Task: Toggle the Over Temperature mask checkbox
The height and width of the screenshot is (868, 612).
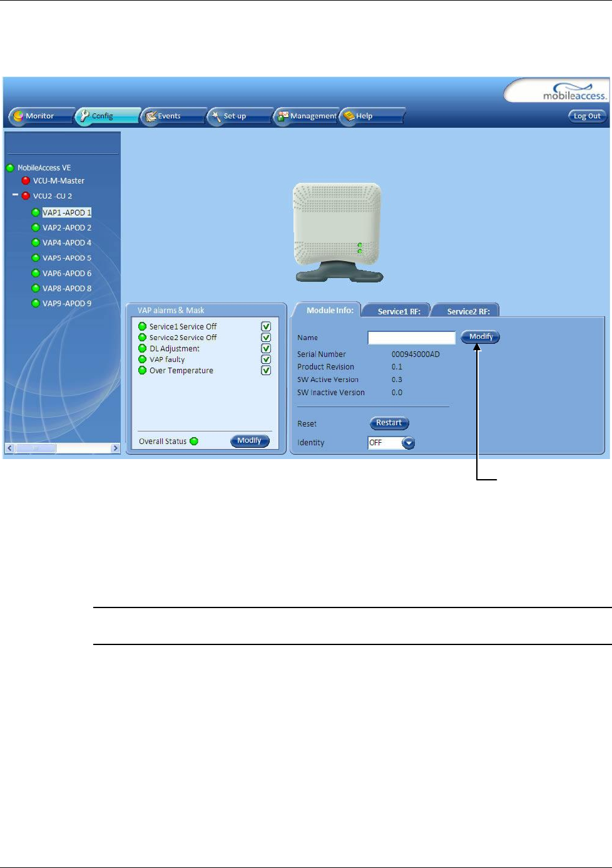Action: pos(266,370)
